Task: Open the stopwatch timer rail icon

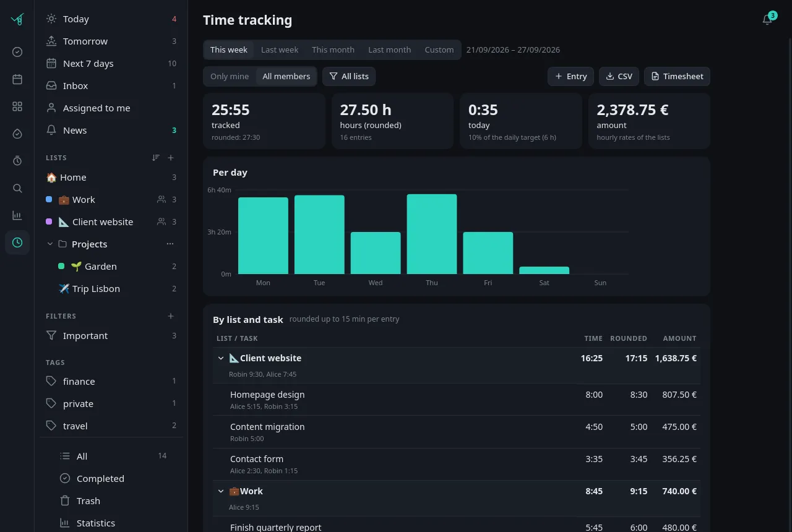Action: pos(17,161)
